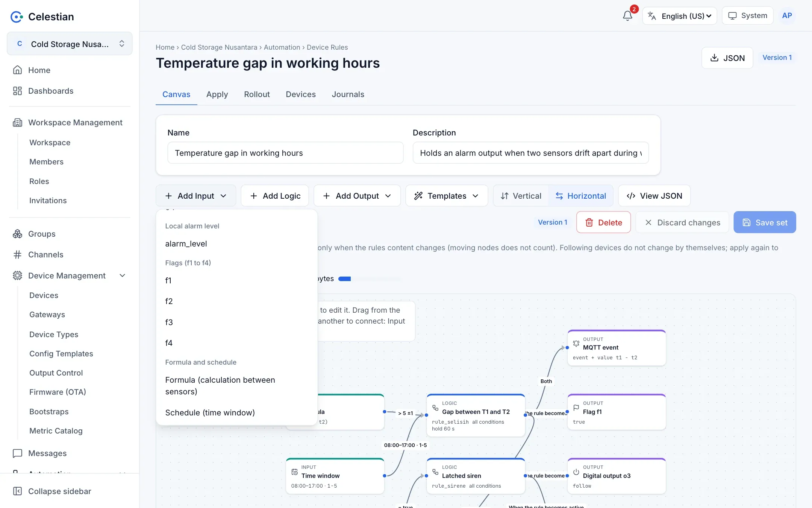The height and width of the screenshot is (508, 812).
Task: Select flag f3 from the menu
Action: click(237, 322)
